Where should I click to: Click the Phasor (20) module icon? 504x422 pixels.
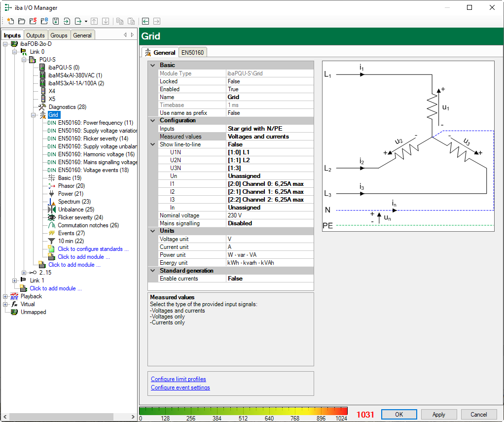tap(51, 186)
